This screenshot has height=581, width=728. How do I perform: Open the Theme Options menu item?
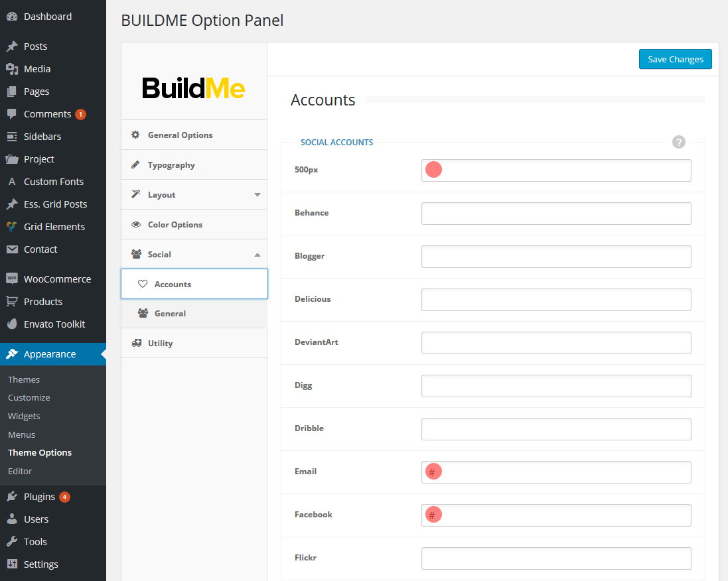tap(40, 452)
